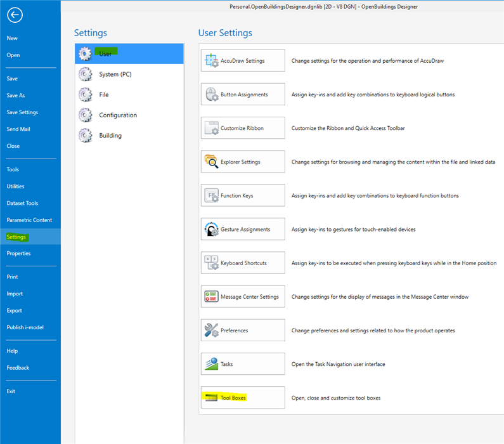Click the Button Assignments mouse icon
Image resolution: width=504 pixels, height=444 pixels.
click(x=212, y=95)
